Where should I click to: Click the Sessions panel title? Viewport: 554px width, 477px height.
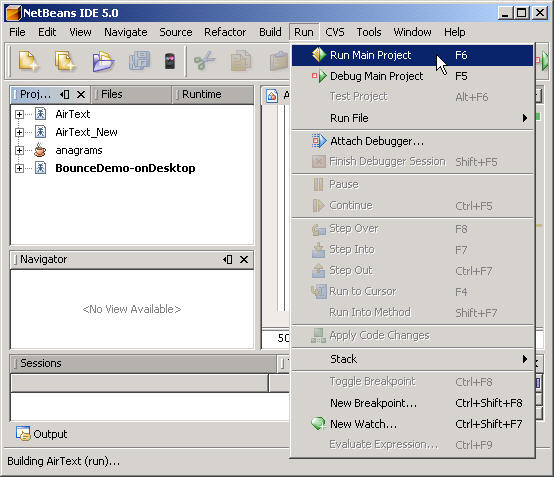(41, 363)
